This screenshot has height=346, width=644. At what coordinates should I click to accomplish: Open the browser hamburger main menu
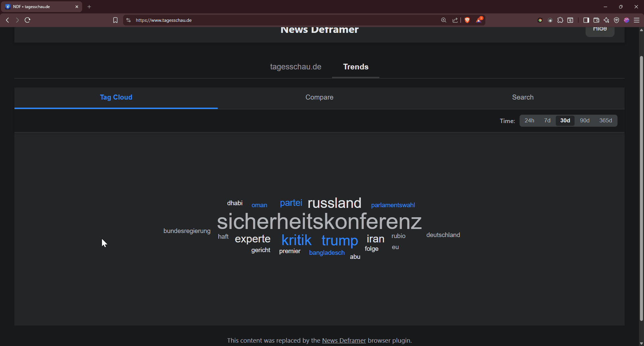click(637, 20)
